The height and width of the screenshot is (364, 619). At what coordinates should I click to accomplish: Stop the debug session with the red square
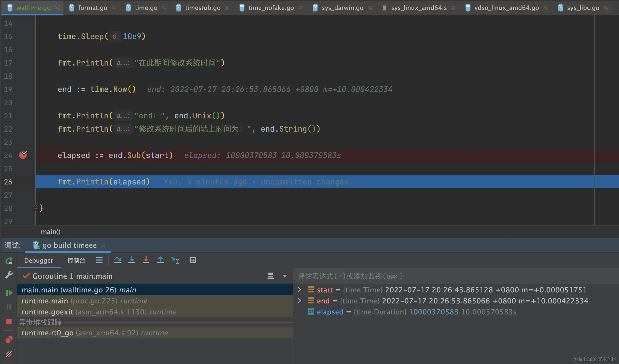point(9,322)
